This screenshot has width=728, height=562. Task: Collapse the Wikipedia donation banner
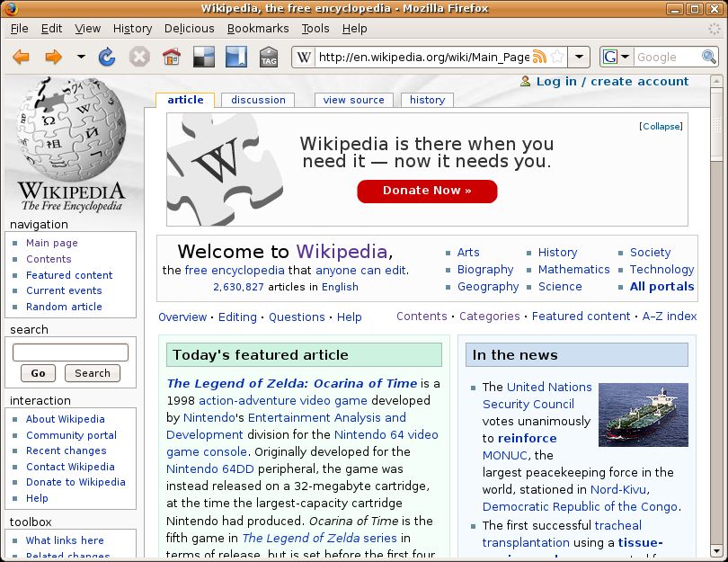click(x=661, y=126)
